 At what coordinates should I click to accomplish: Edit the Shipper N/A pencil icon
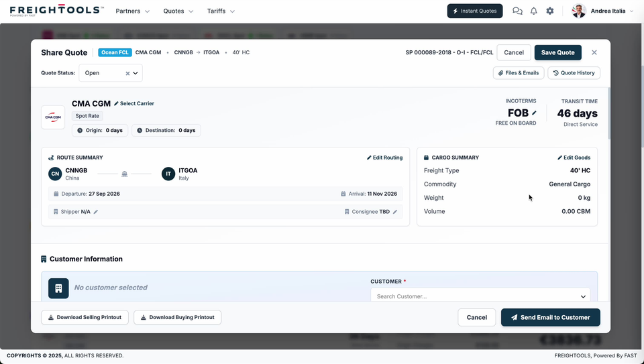point(96,212)
